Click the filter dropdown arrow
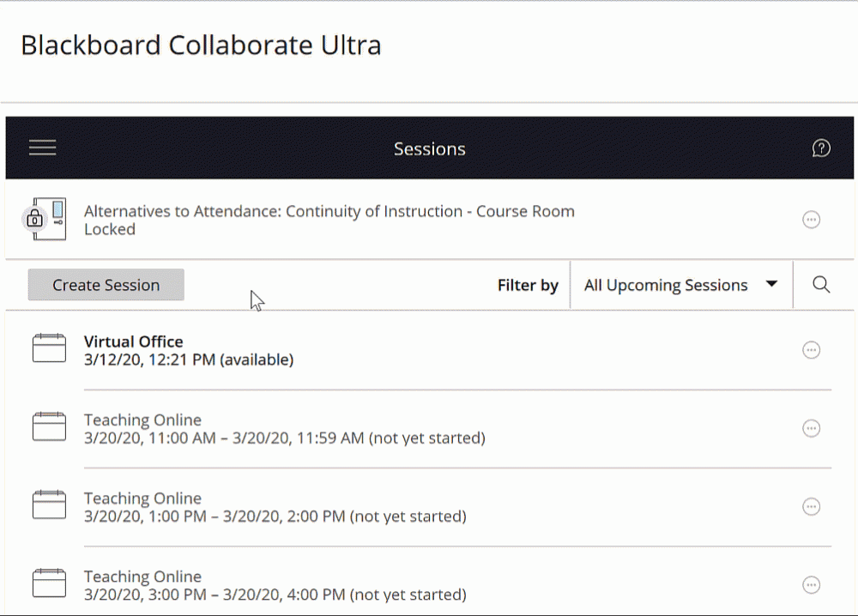Image resolution: width=858 pixels, height=616 pixels. tap(771, 285)
